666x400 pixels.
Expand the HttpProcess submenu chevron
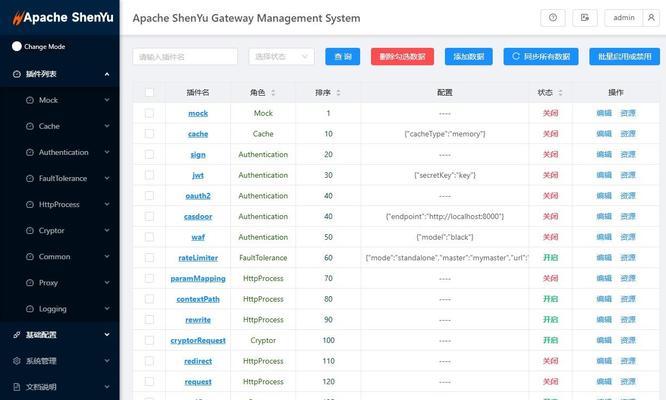(x=107, y=205)
